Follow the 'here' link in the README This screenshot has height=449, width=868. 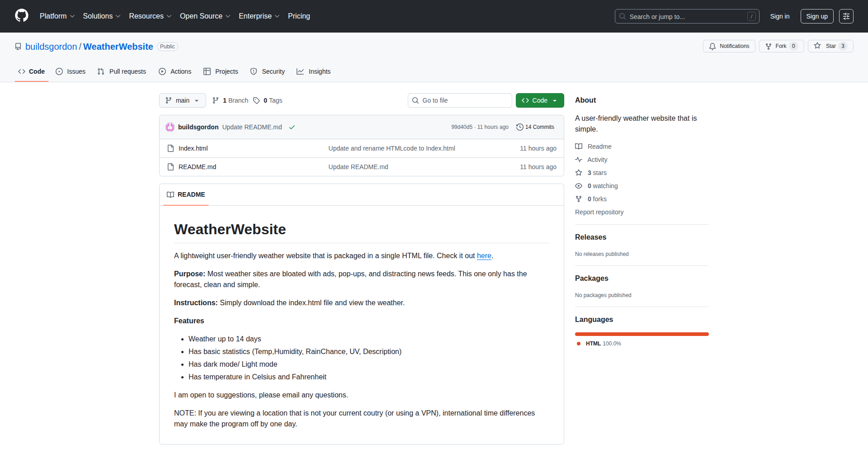pyautogui.click(x=484, y=256)
